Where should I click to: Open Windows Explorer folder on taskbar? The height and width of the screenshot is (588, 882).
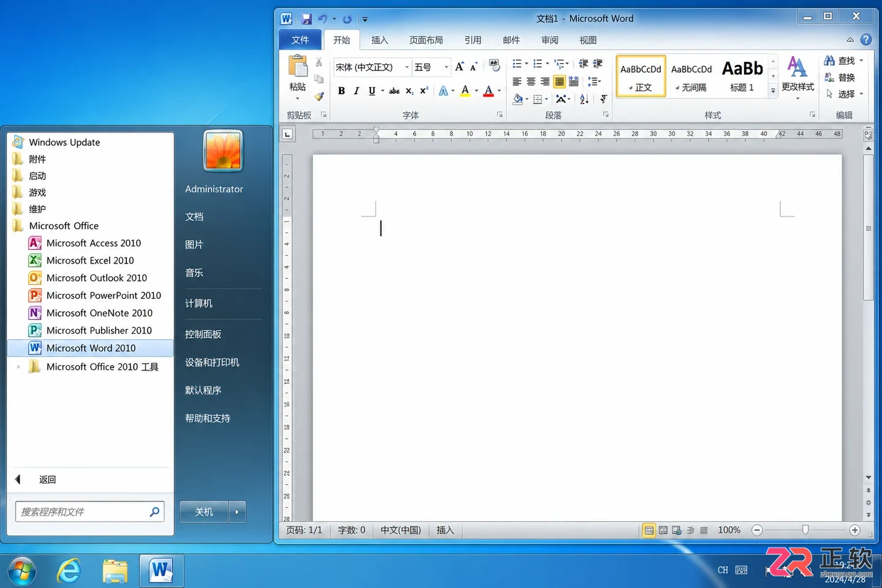coord(115,571)
